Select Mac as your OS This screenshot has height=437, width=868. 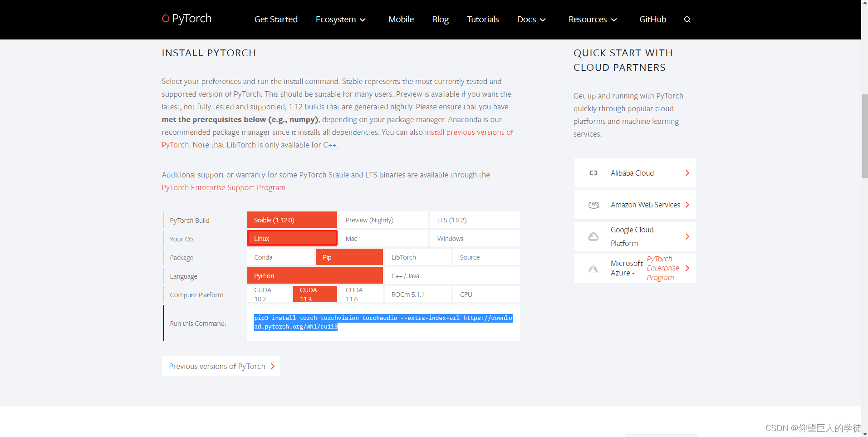(383, 238)
